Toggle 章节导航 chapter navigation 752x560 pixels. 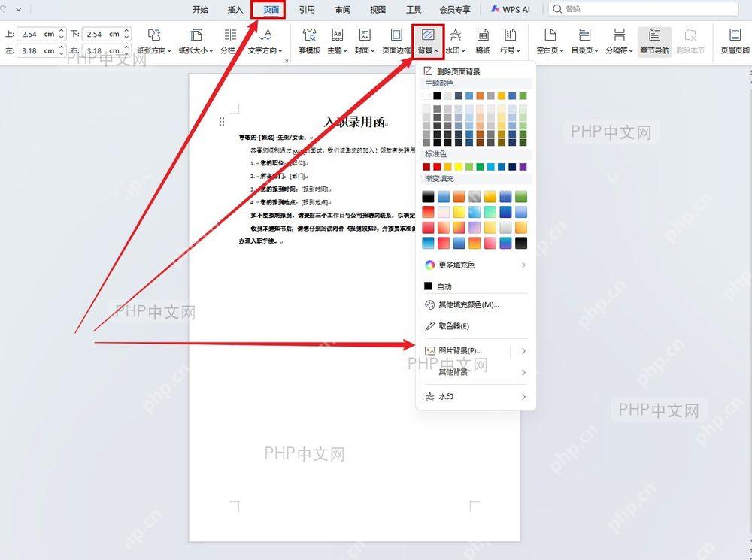[655, 41]
